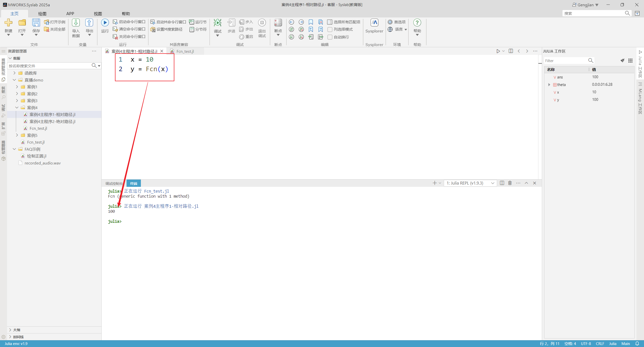Enable 自动换行 checkbox
The height and width of the screenshot is (347, 644).
click(330, 37)
